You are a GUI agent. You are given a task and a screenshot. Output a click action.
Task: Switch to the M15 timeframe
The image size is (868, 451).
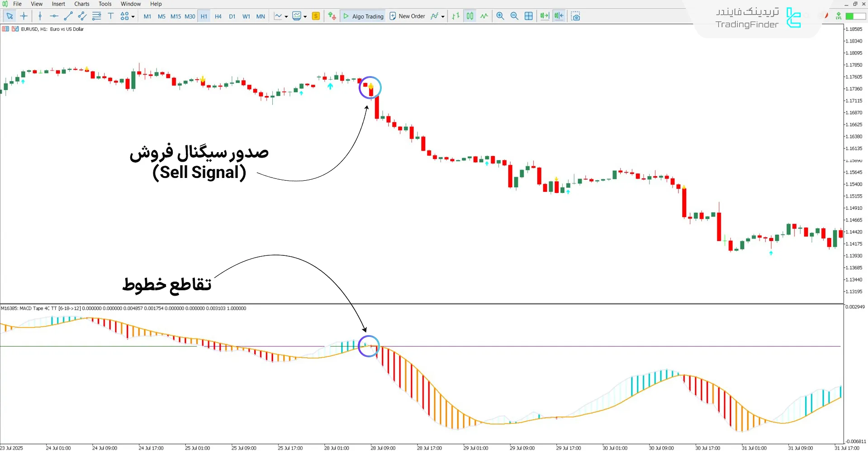click(x=175, y=16)
